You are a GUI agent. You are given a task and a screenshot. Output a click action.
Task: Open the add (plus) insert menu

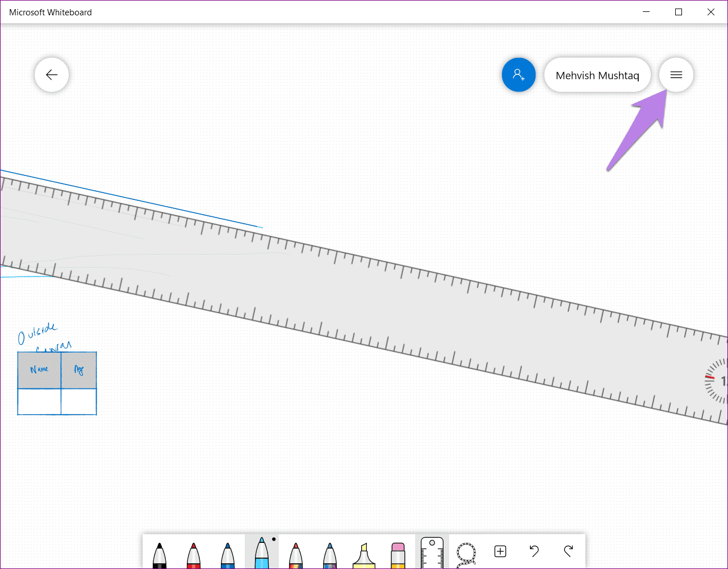(x=500, y=551)
